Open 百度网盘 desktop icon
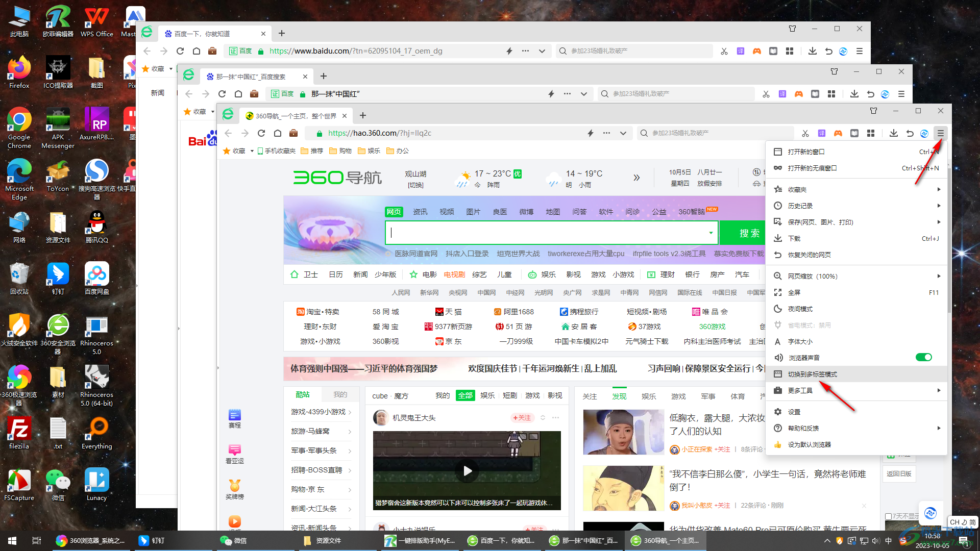Image resolution: width=980 pixels, height=551 pixels. (x=96, y=279)
